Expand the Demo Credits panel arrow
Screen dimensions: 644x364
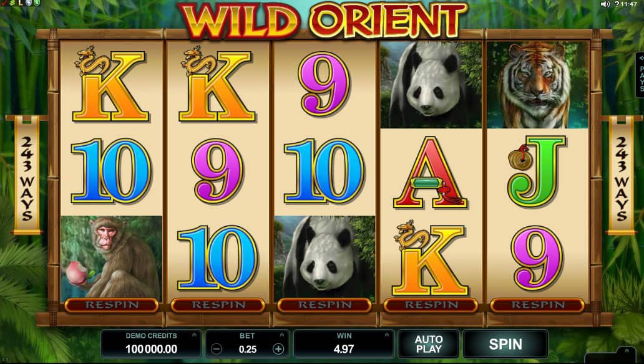coord(194,335)
